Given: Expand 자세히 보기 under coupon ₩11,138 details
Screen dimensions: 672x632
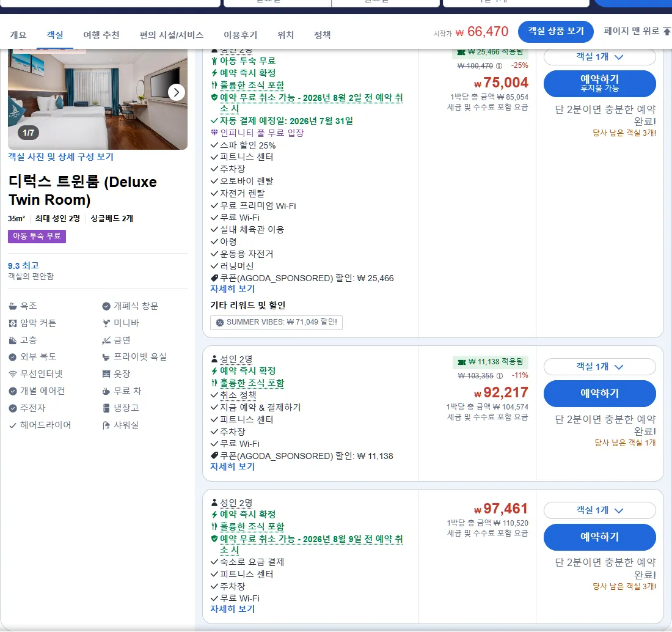Looking at the screenshot, I should pos(232,466).
